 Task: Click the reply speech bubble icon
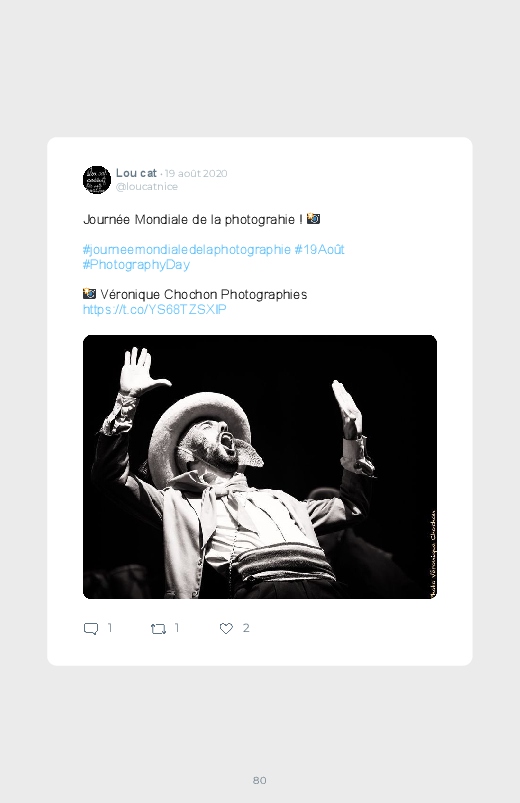click(x=91, y=628)
